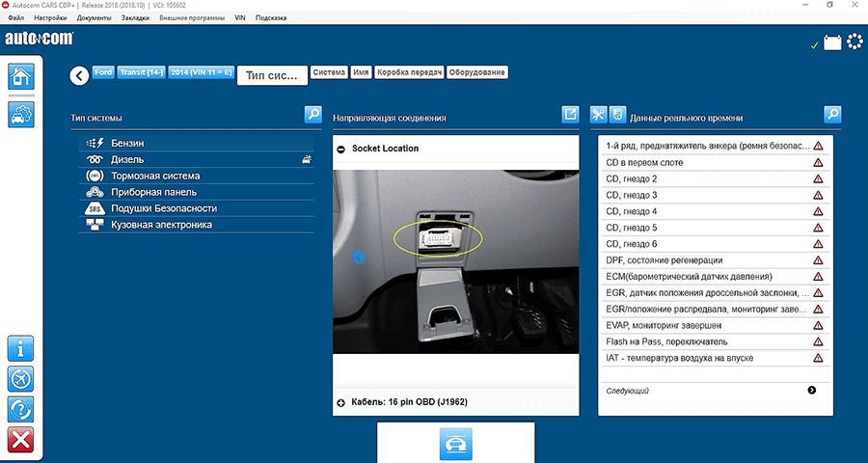
Task: Select ECM(барометрический датчик давления) row
Action: pyautogui.click(x=714, y=277)
